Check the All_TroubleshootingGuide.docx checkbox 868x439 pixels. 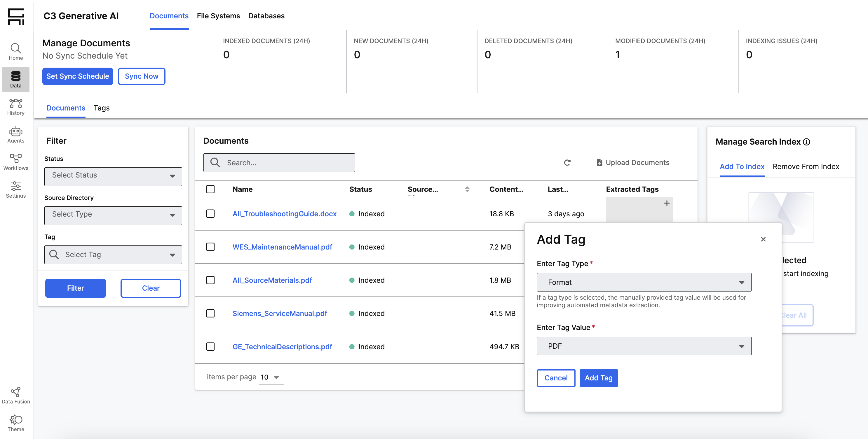(x=210, y=214)
